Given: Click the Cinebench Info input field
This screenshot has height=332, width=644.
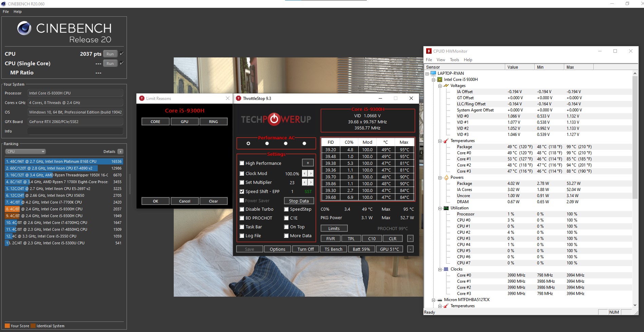Looking at the screenshot, I should coord(75,131).
